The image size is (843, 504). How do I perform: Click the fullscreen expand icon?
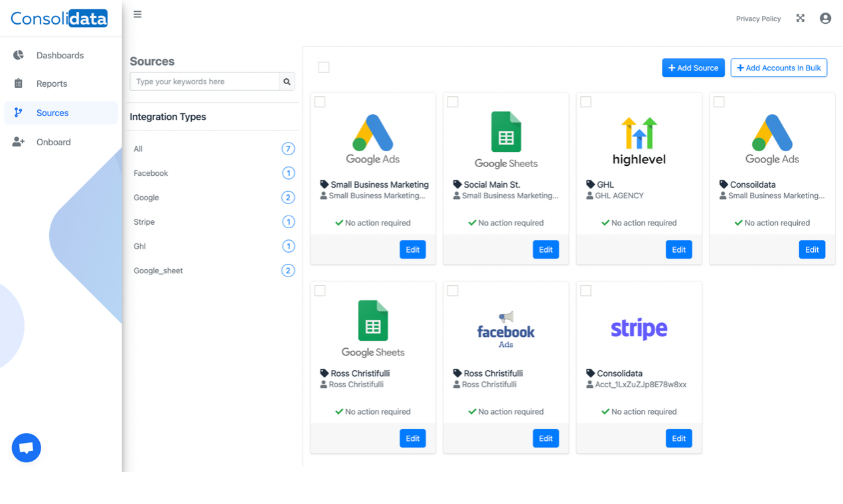(x=801, y=19)
